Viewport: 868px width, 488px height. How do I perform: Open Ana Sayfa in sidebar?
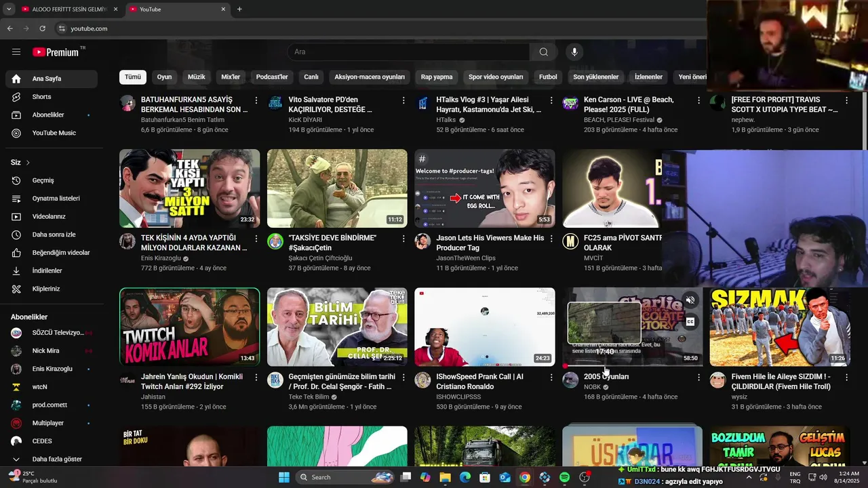[x=52, y=79]
